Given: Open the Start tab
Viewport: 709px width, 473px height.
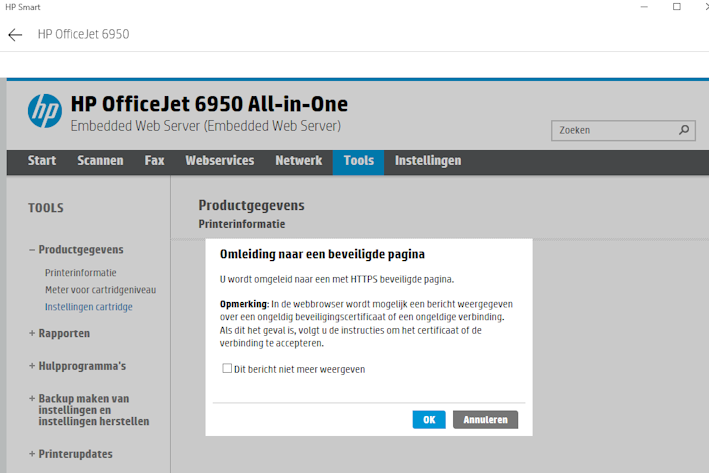Looking at the screenshot, I should (x=42, y=161).
